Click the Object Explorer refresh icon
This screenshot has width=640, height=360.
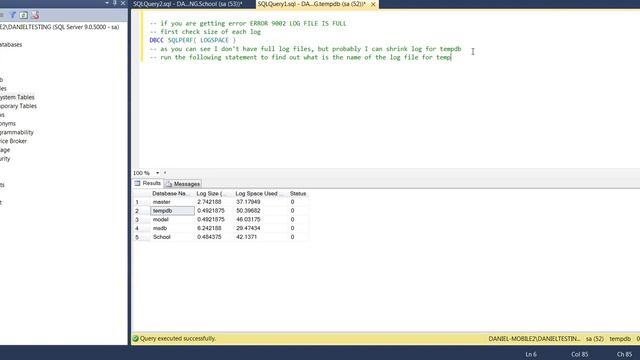[24, 16]
